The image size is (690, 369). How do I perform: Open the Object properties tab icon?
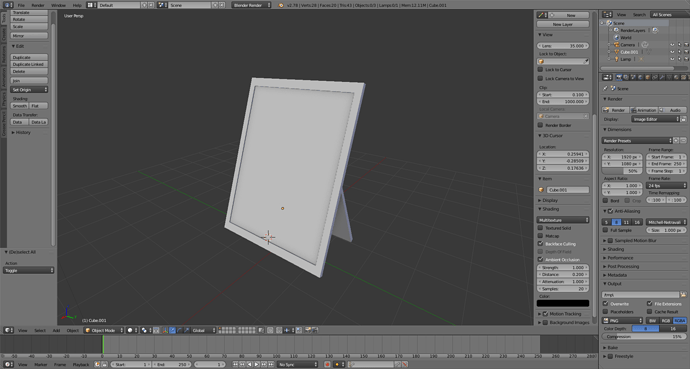point(648,77)
